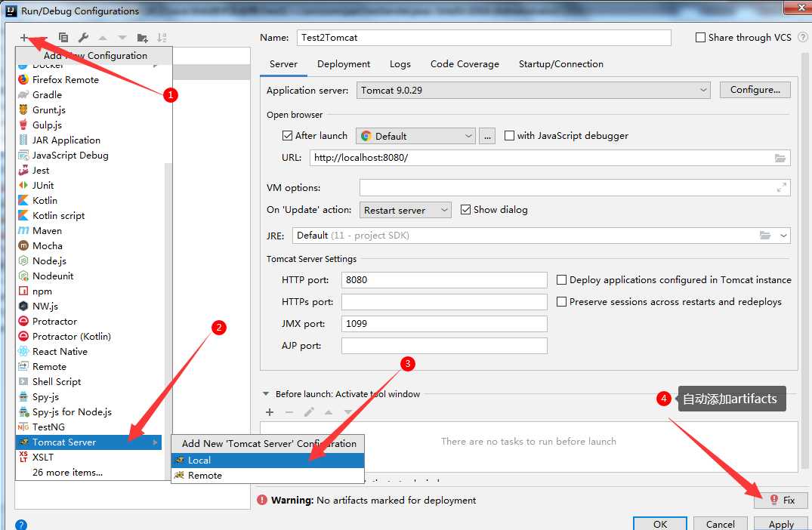Viewport: 812px width, 530px height.
Task: Switch to the Server tab
Action: pos(283,64)
